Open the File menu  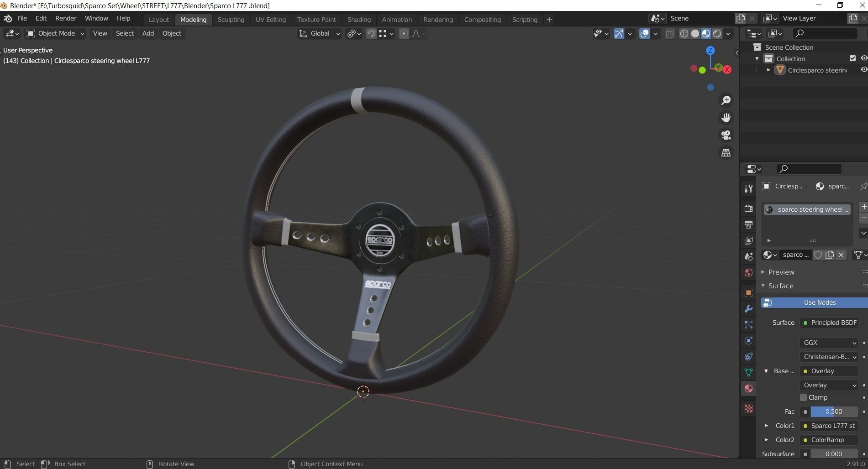point(22,18)
